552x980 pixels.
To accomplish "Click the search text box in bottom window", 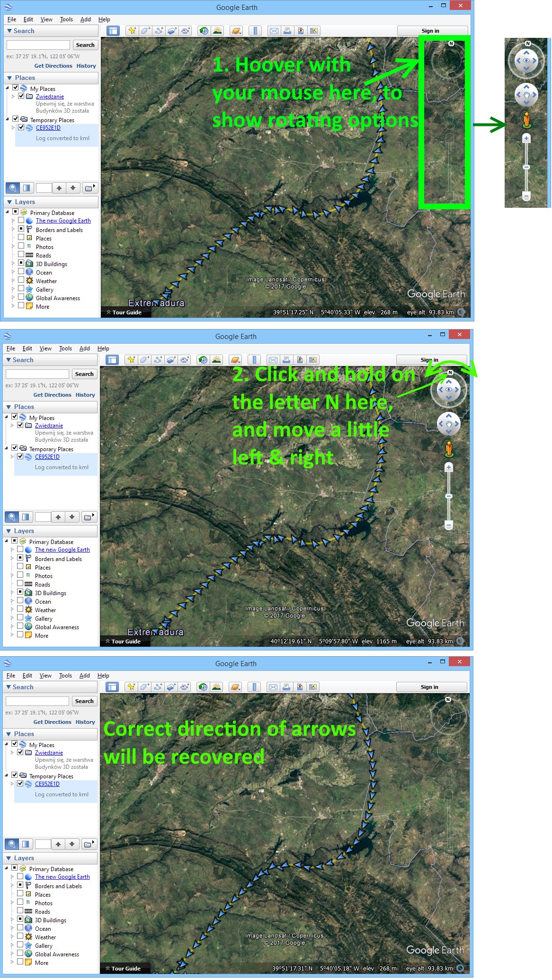I will pyautogui.click(x=37, y=701).
